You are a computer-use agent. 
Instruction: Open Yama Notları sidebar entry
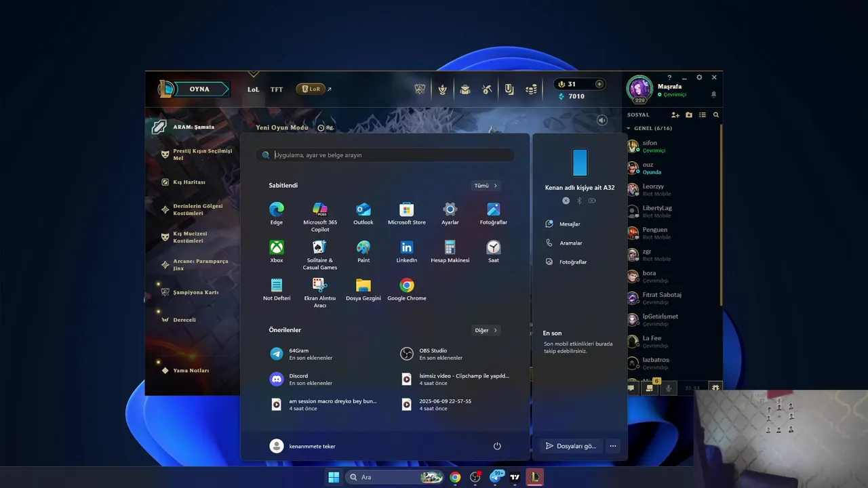click(x=185, y=371)
